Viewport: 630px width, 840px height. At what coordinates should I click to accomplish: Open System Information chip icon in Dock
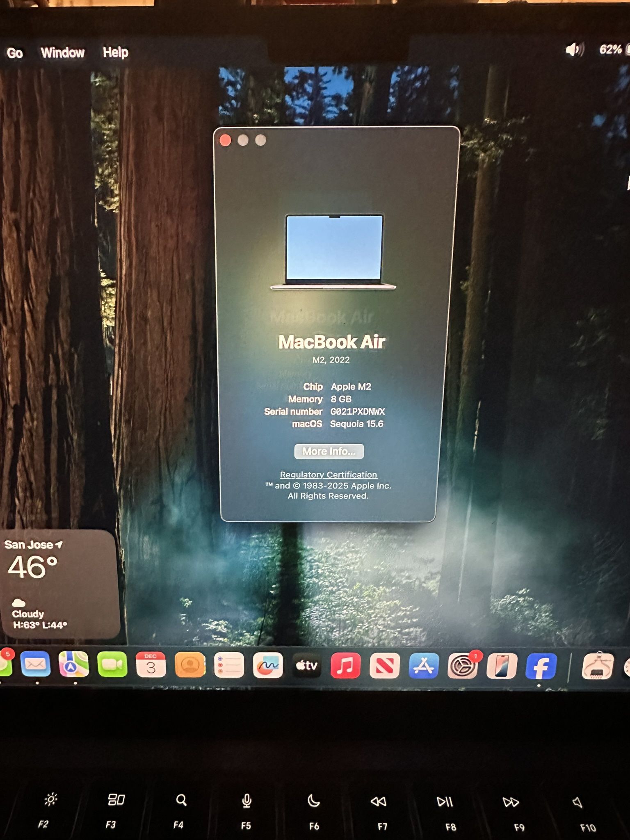click(x=598, y=666)
